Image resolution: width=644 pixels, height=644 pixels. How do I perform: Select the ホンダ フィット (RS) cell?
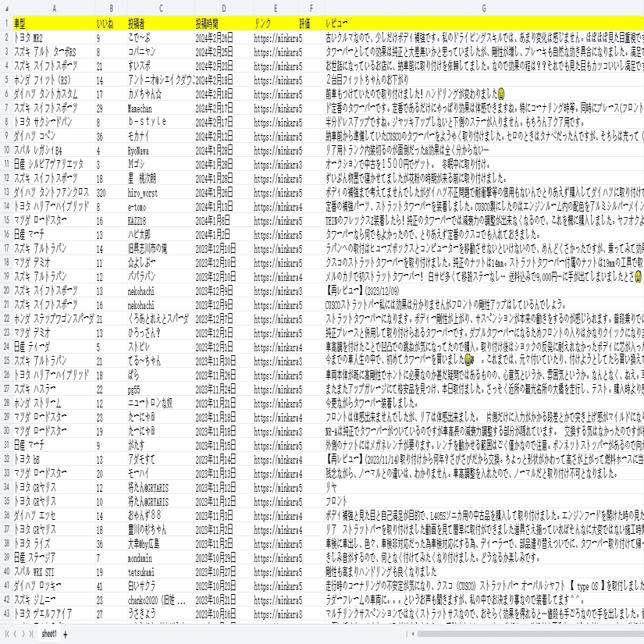pyautogui.click(x=54, y=80)
